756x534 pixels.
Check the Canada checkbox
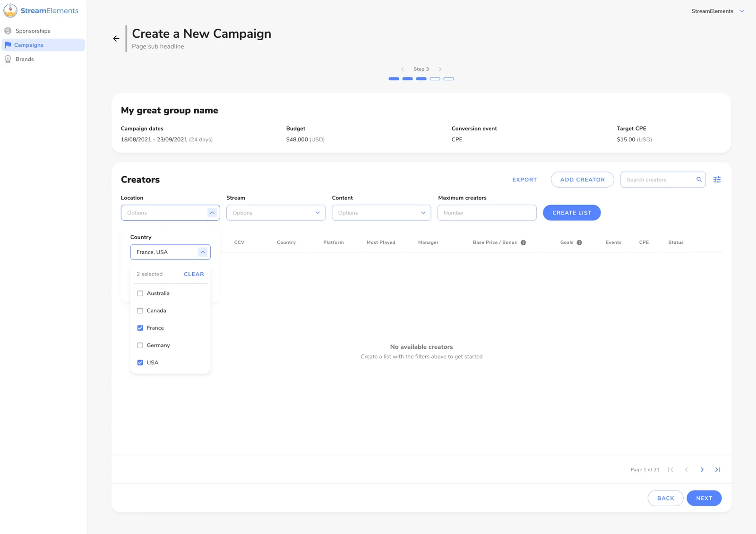pyautogui.click(x=140, y=311)
